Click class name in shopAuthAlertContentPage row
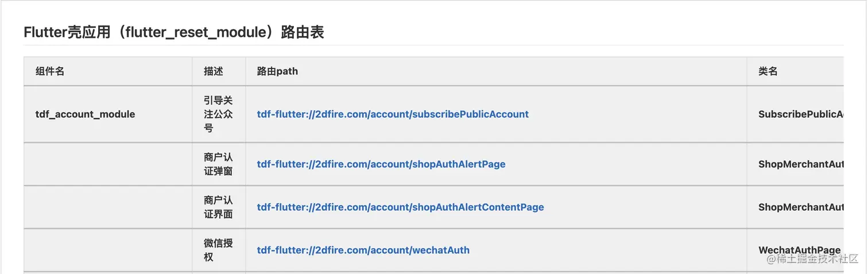Viewport: 868px width, 274px height. tap(800, 207)
